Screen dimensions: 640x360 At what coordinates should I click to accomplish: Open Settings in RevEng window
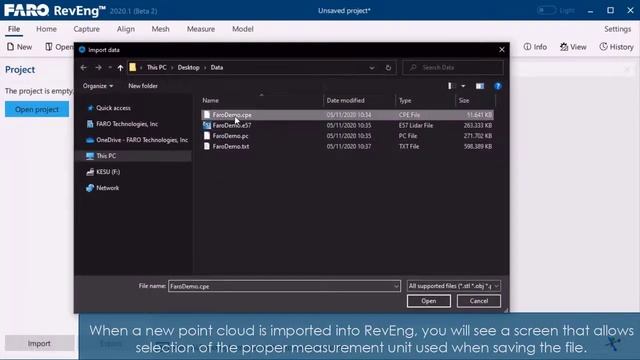coord(617,29)
